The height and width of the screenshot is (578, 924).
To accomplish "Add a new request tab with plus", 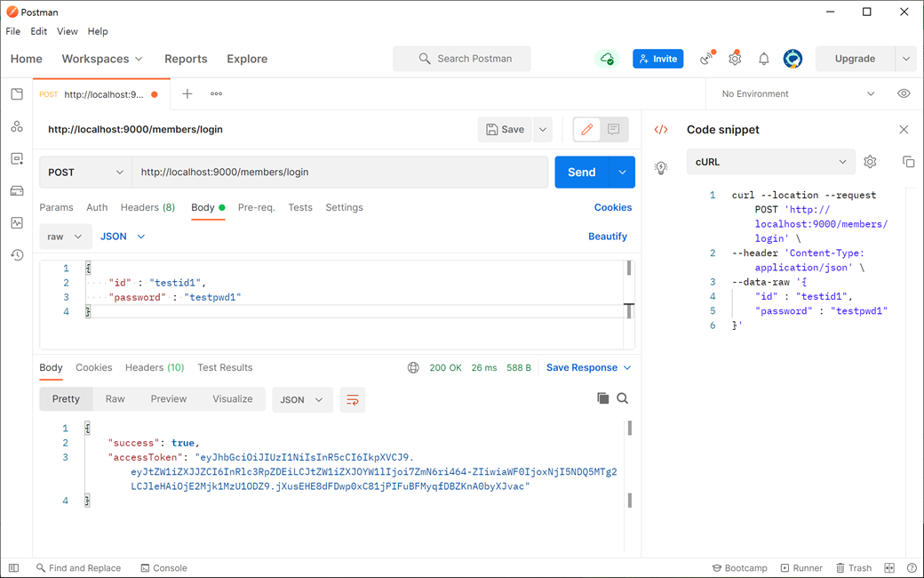I will point(187,93).
